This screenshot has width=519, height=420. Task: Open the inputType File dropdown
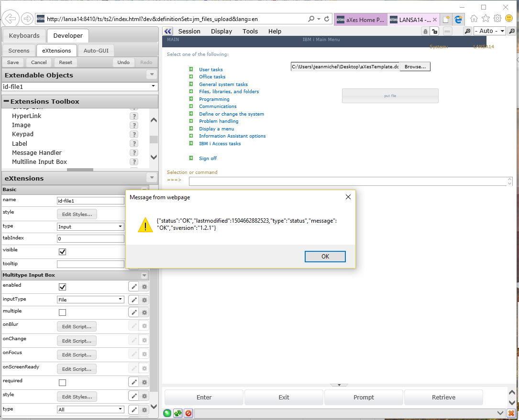[x=90, y=300]
